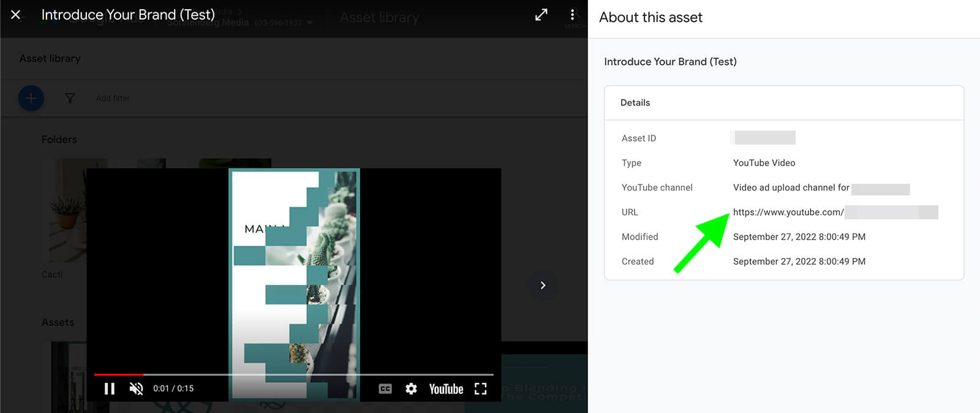Screen dimensions: 980x413
Task: Open the filter funnel icon
Action: click(x=70, y=98)
